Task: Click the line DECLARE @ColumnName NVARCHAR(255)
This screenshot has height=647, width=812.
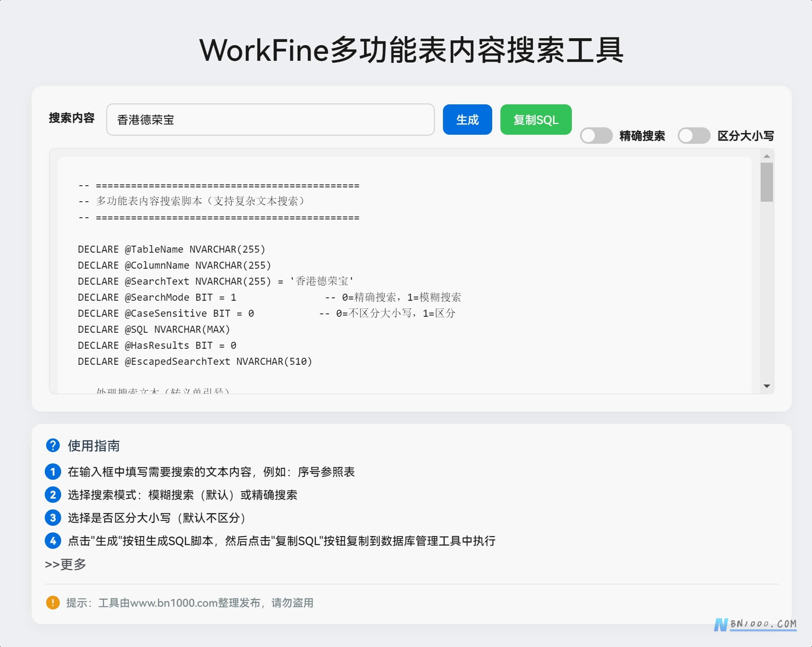Action: (x=174, y=265)
